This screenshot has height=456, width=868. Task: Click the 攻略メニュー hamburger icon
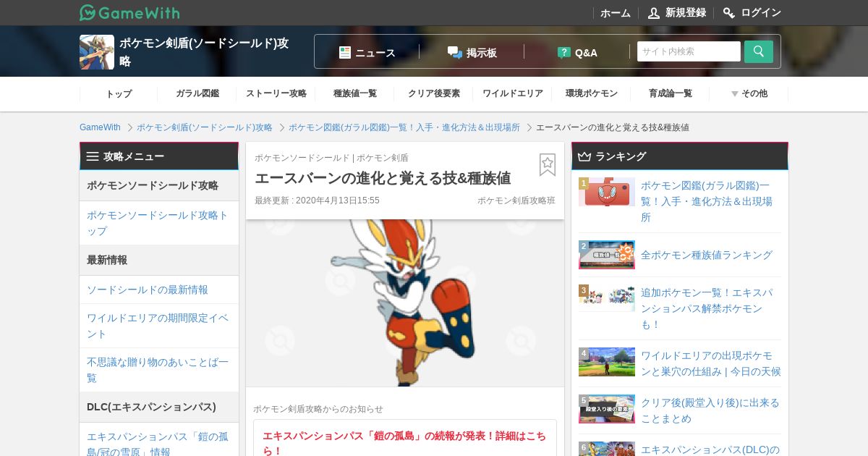pos(93,156)
